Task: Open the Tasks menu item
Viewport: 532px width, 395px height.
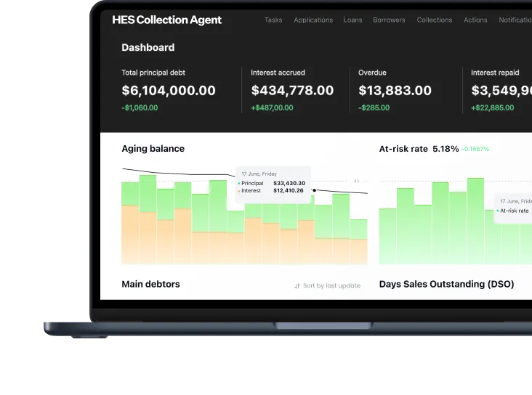Action: 273,20
